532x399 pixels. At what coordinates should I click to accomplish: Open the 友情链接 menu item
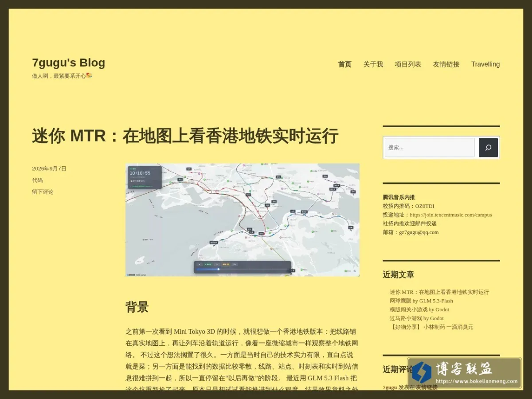(446, 64)
